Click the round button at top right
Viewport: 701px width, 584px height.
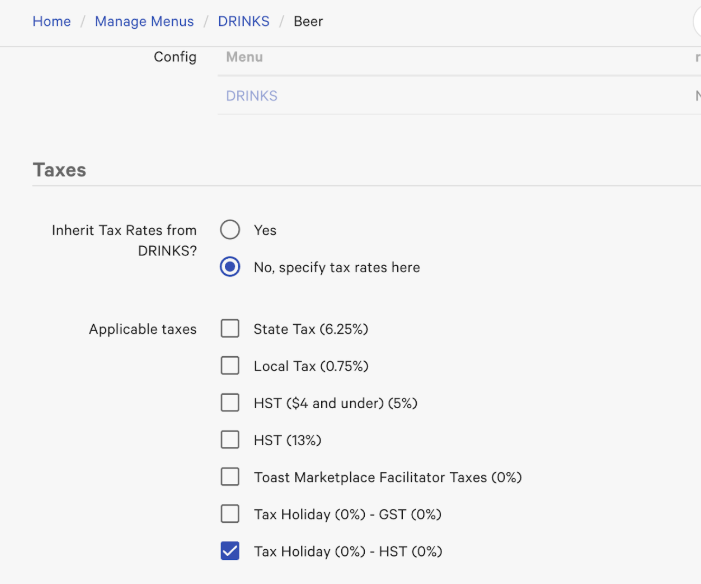click(696, 21)
